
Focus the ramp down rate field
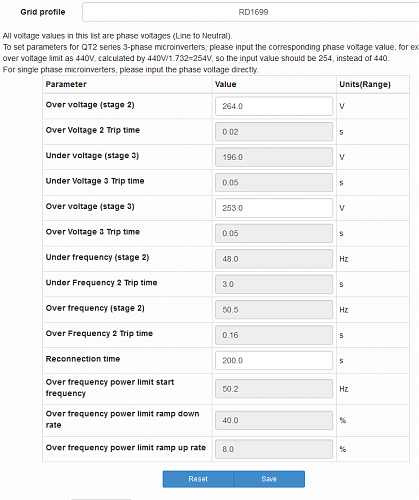pos(274,420)
